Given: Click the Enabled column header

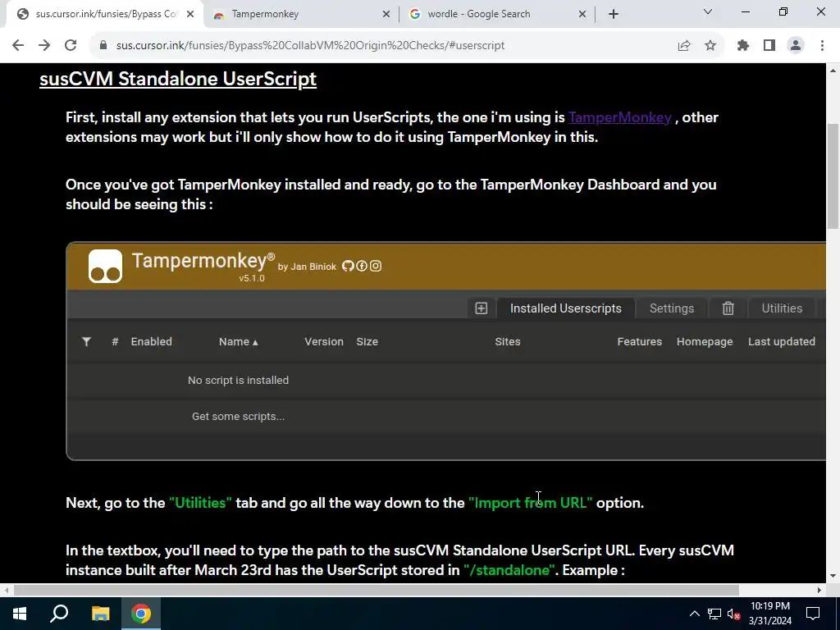Looking at the screenshot, I should point(152,342).
